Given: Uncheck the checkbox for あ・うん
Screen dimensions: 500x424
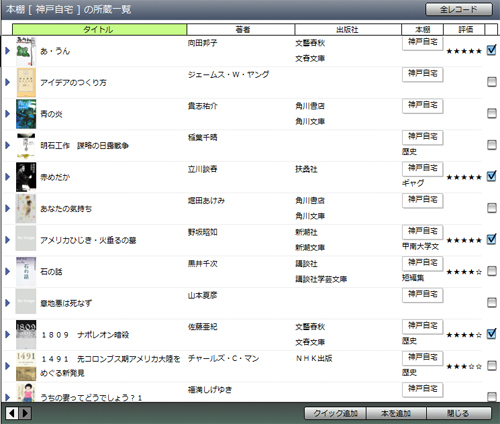Looking at the screenshot, I should (x=492, y=50).
